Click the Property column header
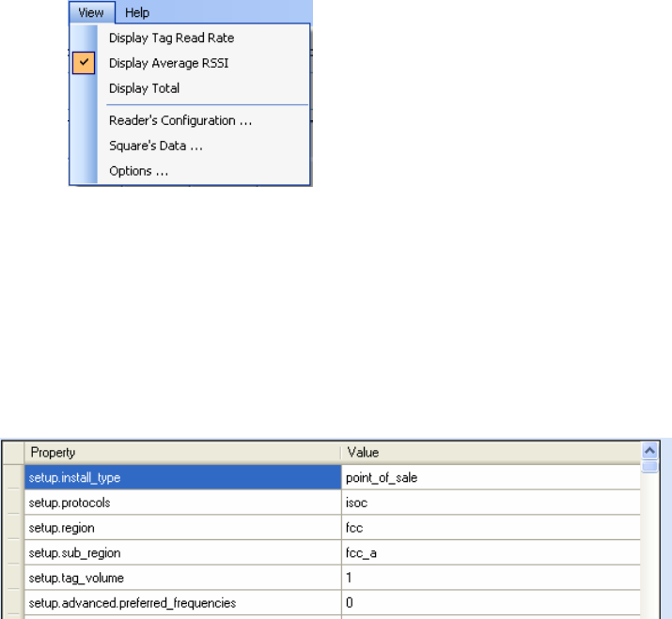This screenshot has height=619, width=672. [x=182, y=453]
